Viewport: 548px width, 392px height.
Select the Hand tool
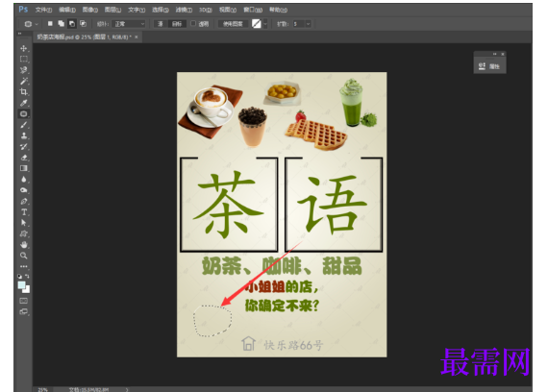point(24,245)
